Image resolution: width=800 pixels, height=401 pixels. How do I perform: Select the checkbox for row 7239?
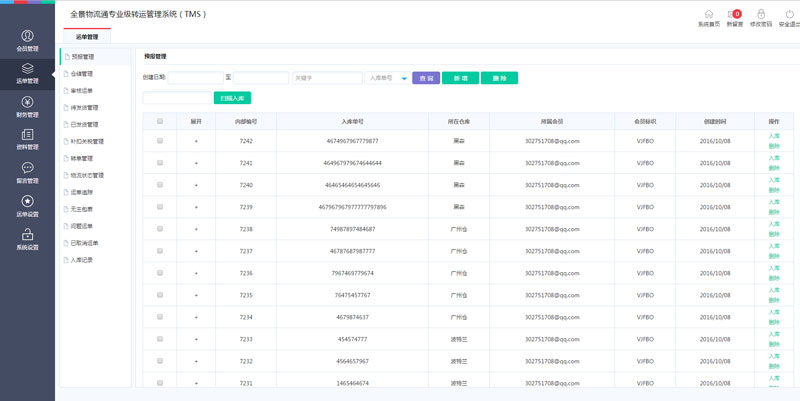(160, 207)
